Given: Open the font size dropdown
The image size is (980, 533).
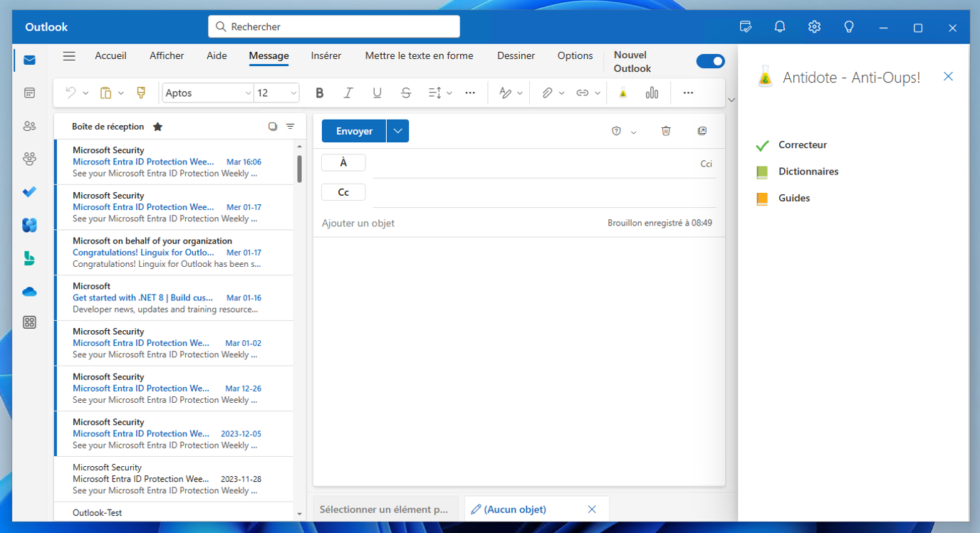Looking at the screenshot, I should (x=277, y=93).
